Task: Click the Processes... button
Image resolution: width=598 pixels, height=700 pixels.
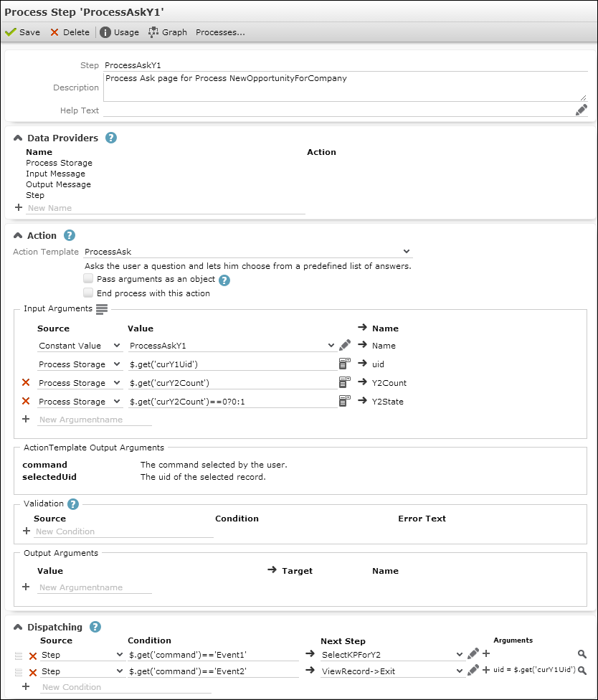Action: click(x=220, y=32)
